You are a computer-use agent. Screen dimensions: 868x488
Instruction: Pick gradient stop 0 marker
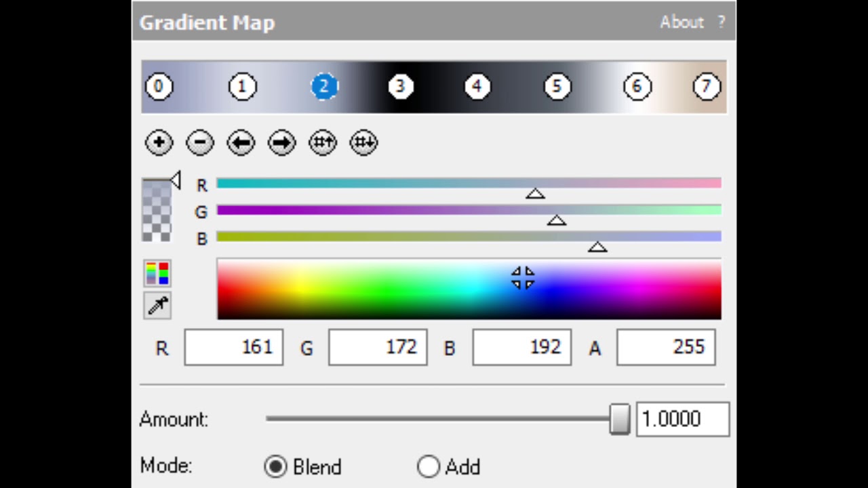tap(159, 87)
